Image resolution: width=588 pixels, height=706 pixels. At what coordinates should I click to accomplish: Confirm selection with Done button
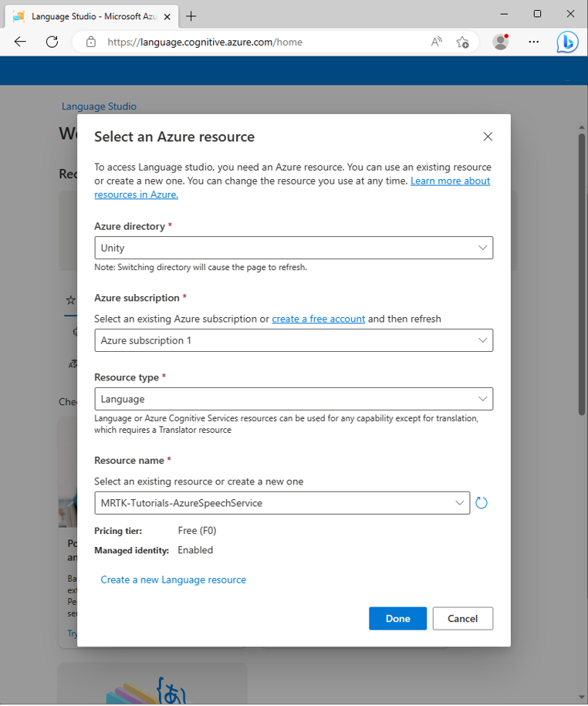[x=397, y=618]
